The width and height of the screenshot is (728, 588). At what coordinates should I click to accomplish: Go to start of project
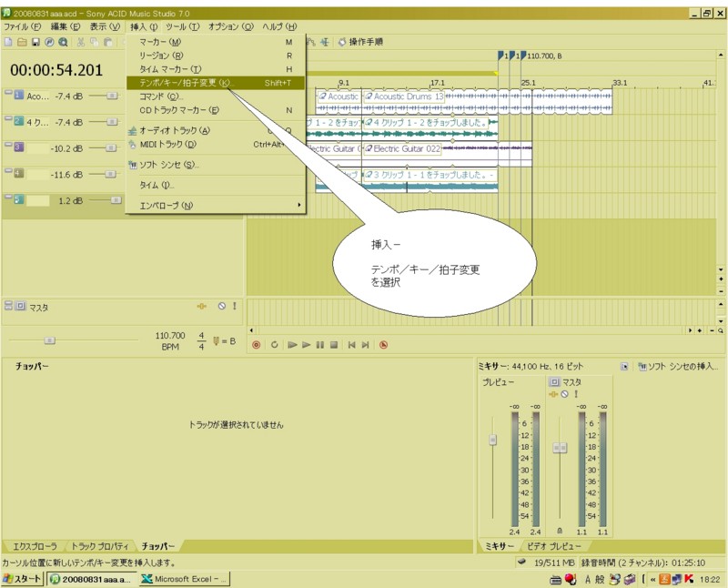click(351, 345)
